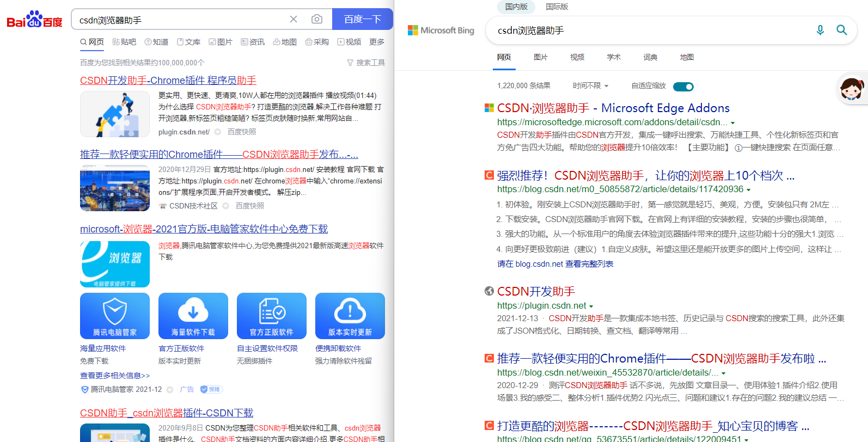
Task: Open Baidu 贴吧 tab
Action: [124, 42]
